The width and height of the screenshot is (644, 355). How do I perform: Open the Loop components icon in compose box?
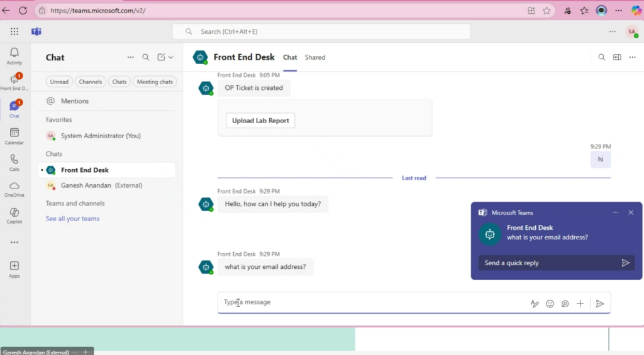click(565, 303)
